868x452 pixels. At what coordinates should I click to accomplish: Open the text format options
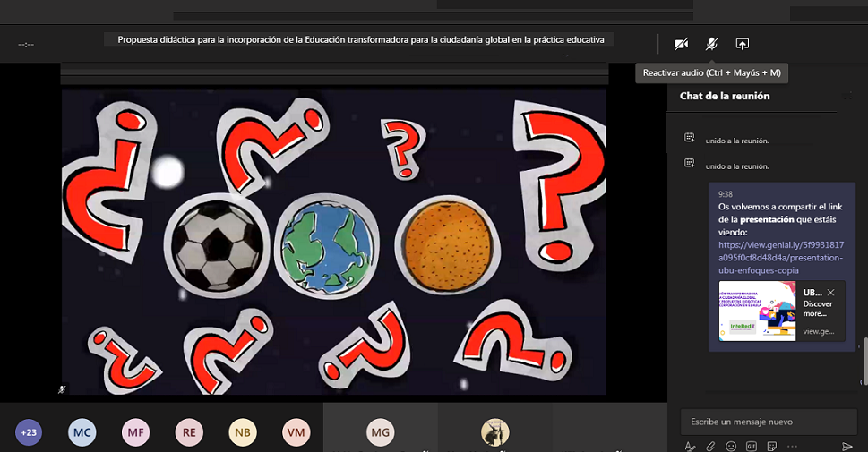690,446
